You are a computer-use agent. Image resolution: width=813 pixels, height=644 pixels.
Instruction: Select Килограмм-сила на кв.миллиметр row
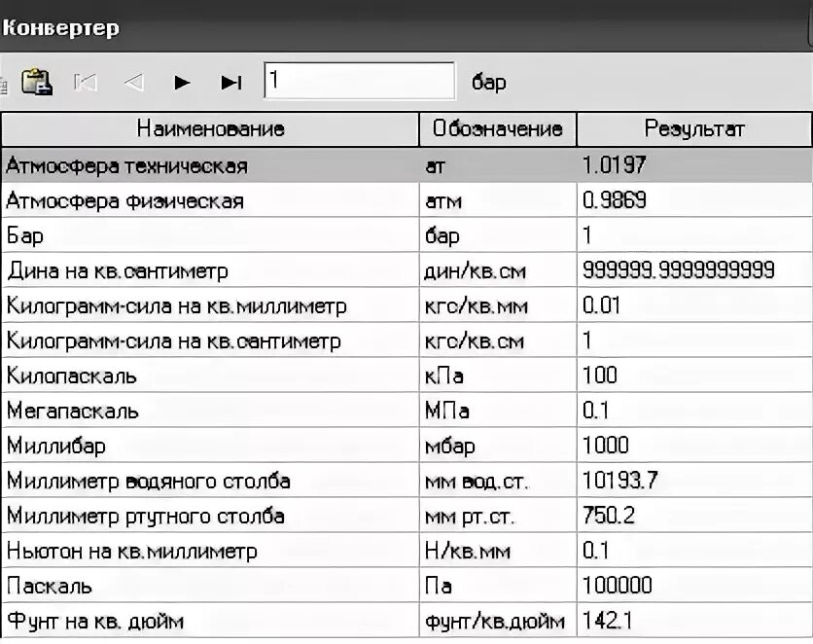point(406,305)
